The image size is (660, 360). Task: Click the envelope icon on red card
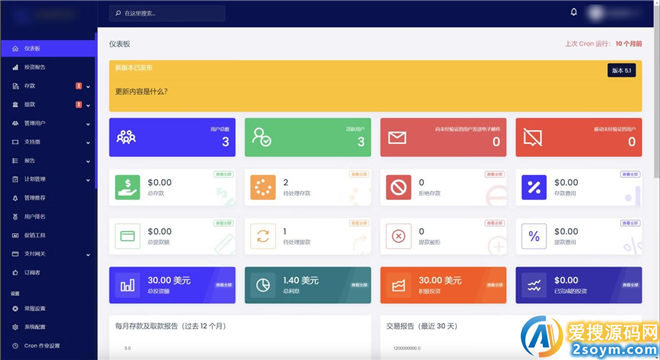click(397, 137)
